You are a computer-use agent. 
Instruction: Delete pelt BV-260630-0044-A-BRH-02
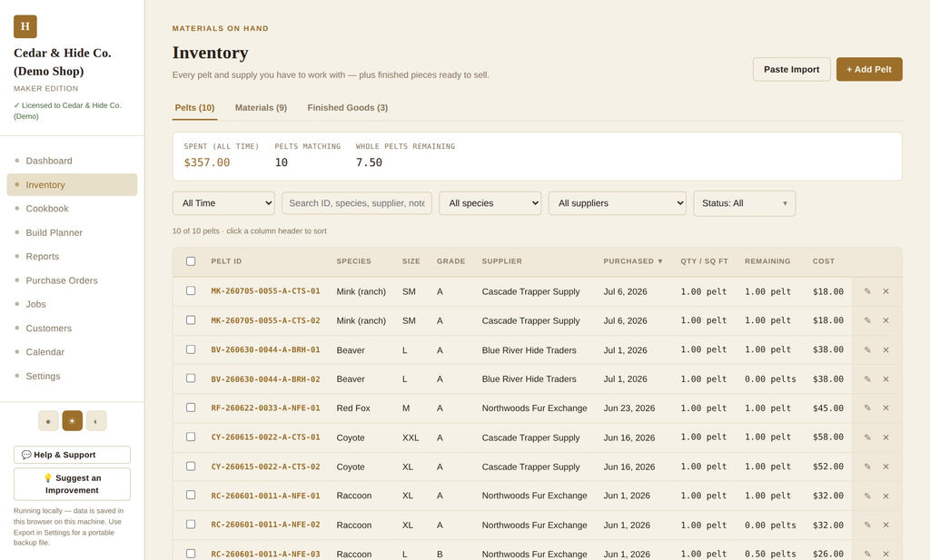[x=885, y=378]
